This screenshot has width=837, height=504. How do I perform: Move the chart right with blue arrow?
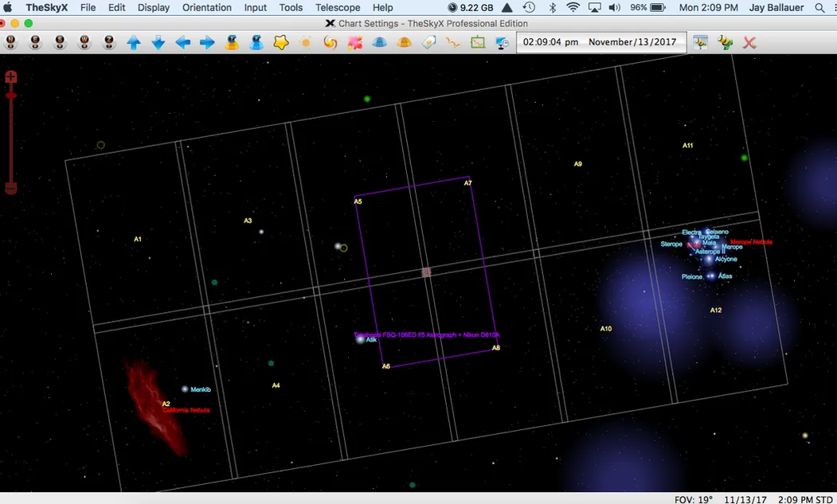[x=207, y=42]
